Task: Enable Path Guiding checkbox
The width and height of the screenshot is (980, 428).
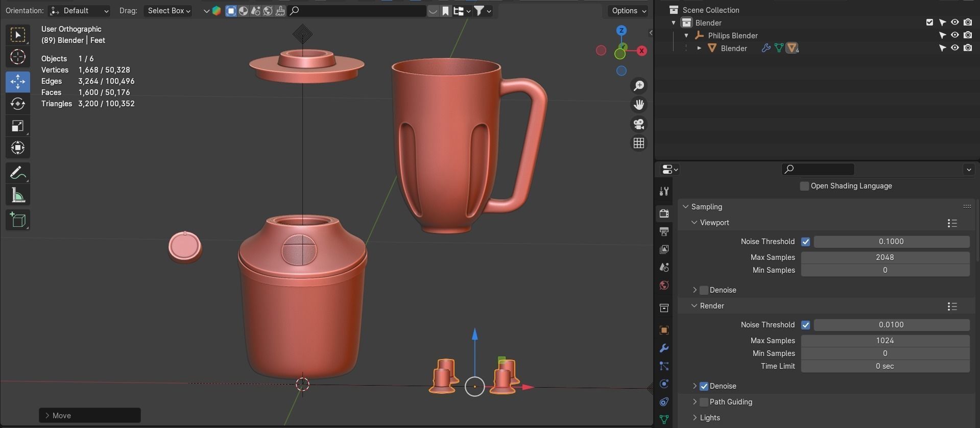Action: pyautogui.click(x=704, y=402)
